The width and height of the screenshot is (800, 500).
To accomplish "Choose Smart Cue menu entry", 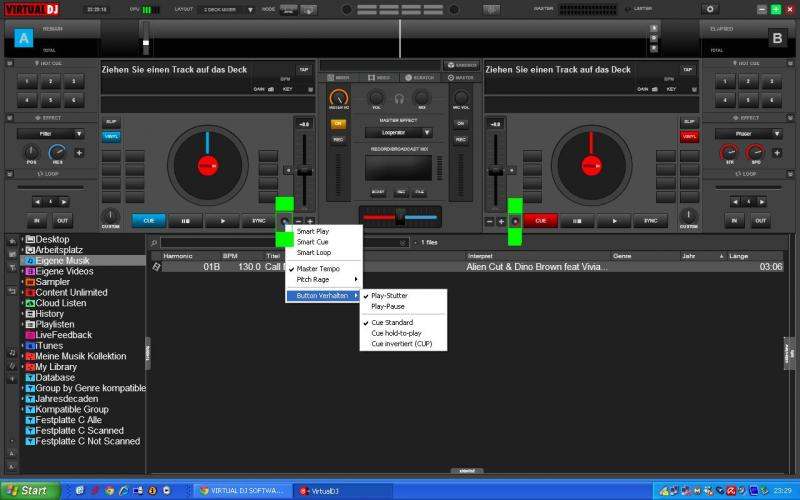I will click(312, 242).
